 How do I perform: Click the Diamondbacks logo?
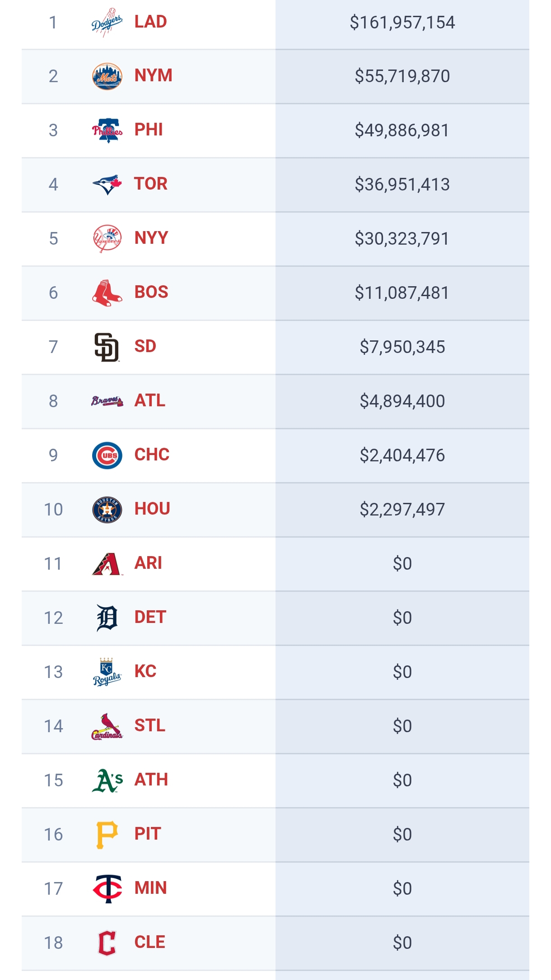(x=107, y=564)
